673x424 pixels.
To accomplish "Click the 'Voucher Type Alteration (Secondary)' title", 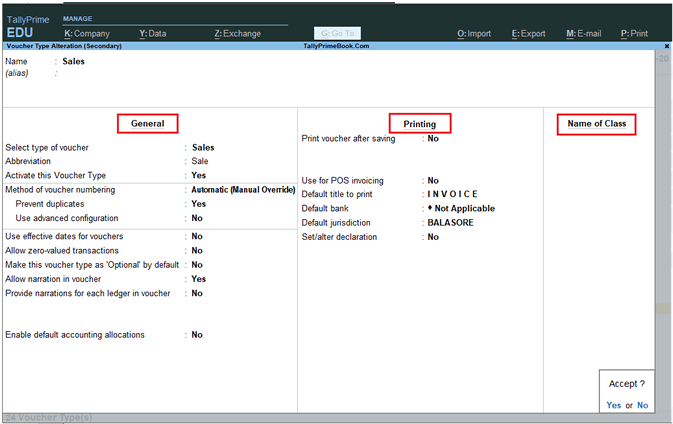I will 64,46.
